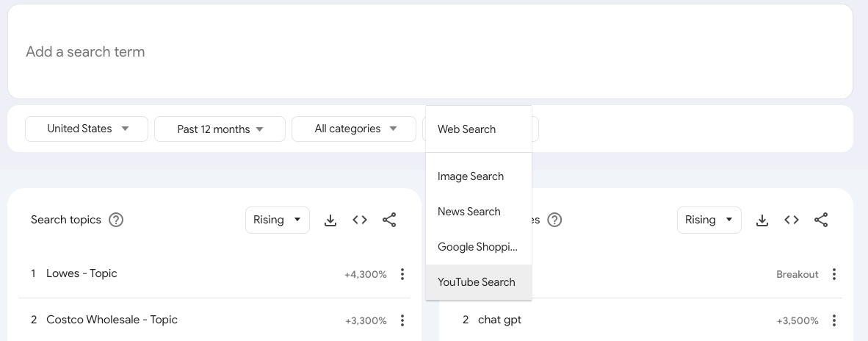Click the +4,300% value for Lowes
The height and width of the screenshot is (341, 868).
click(366, 275)
